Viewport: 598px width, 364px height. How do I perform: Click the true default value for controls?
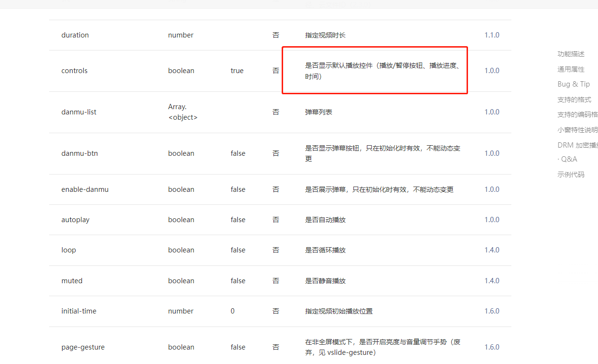point(237,71)
